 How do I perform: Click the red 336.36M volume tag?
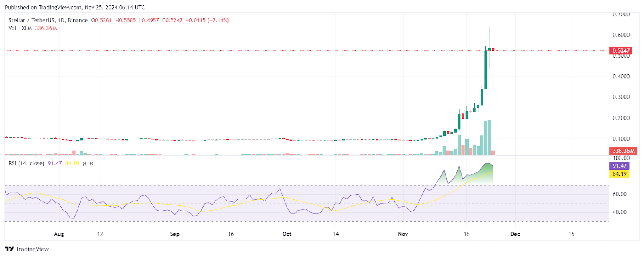pyautogui.click(x=623, y=151)
